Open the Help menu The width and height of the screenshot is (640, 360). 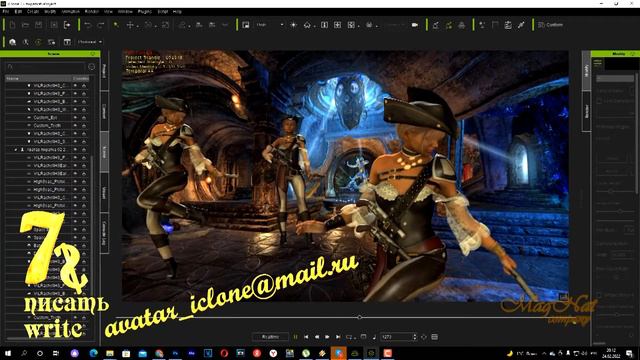177,12
